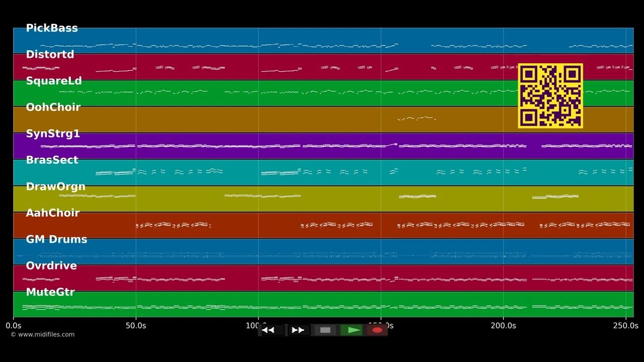
Task: Click the green play button
Action: 352,330
